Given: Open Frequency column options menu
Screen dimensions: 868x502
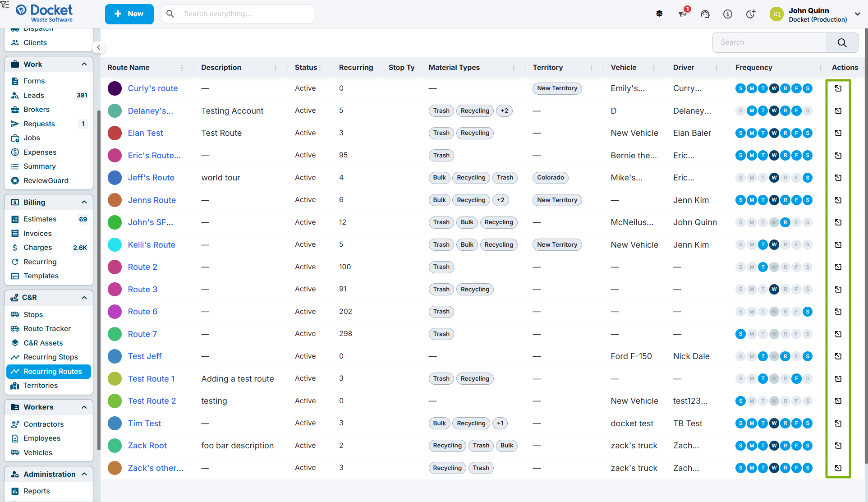Looking at the screenshot, I should tap(820, 68).
